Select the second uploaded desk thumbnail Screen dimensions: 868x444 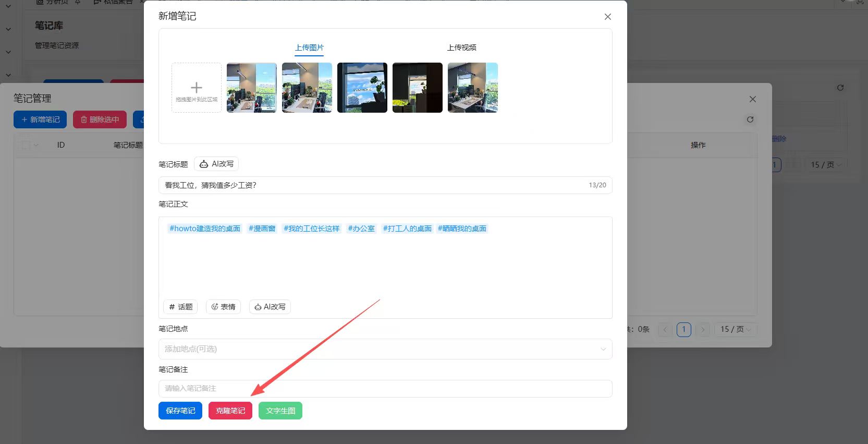coord(307,88)
